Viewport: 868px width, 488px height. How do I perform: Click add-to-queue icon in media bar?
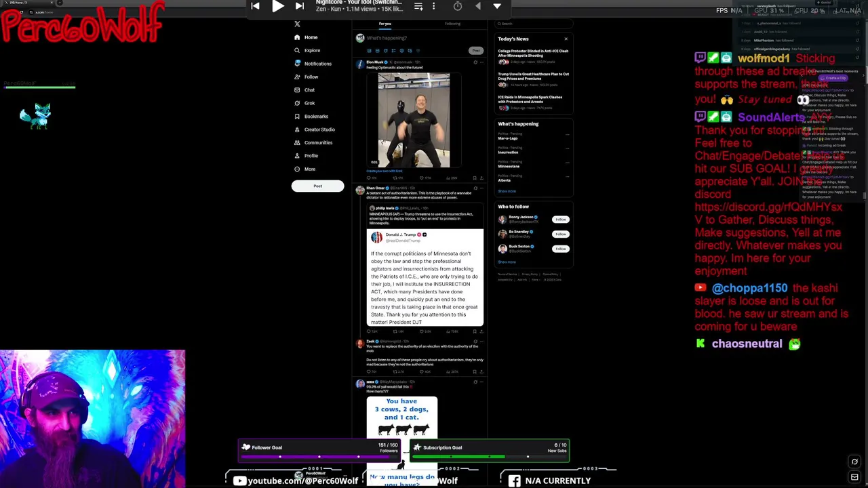coord(418,6)
